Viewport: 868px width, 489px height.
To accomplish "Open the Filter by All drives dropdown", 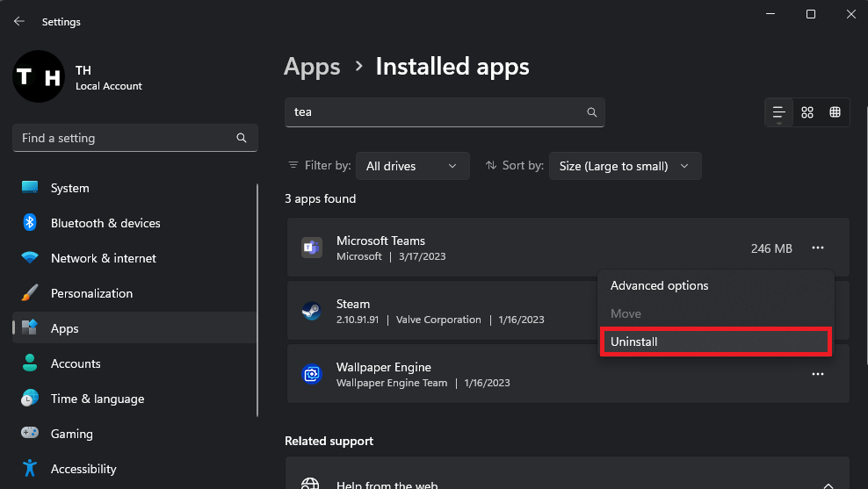I will coord(412,166).
